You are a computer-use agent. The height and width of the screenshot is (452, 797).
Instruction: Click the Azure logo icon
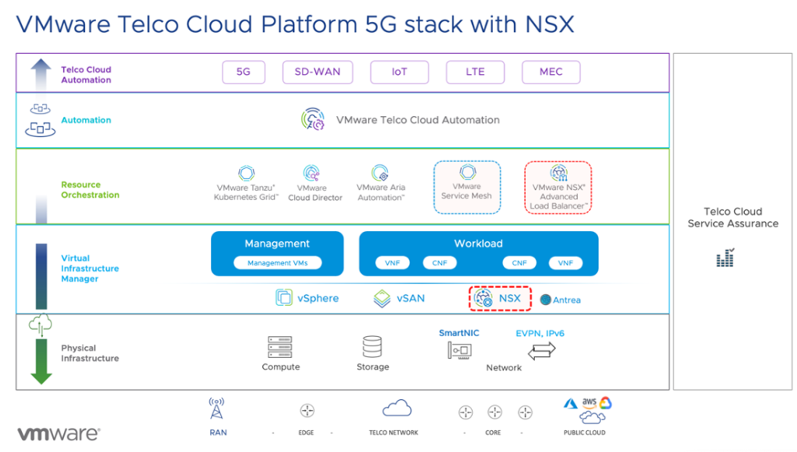coord(570,404)
